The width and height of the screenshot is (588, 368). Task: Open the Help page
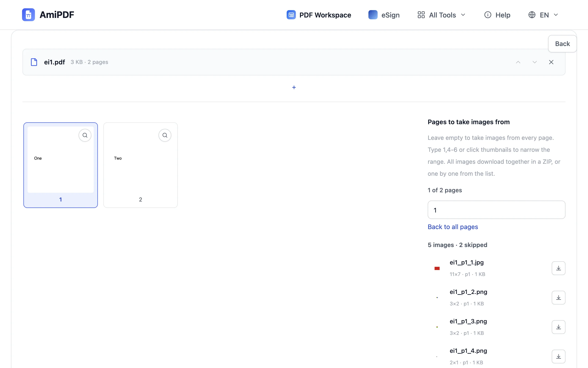(x=497, y=15)
